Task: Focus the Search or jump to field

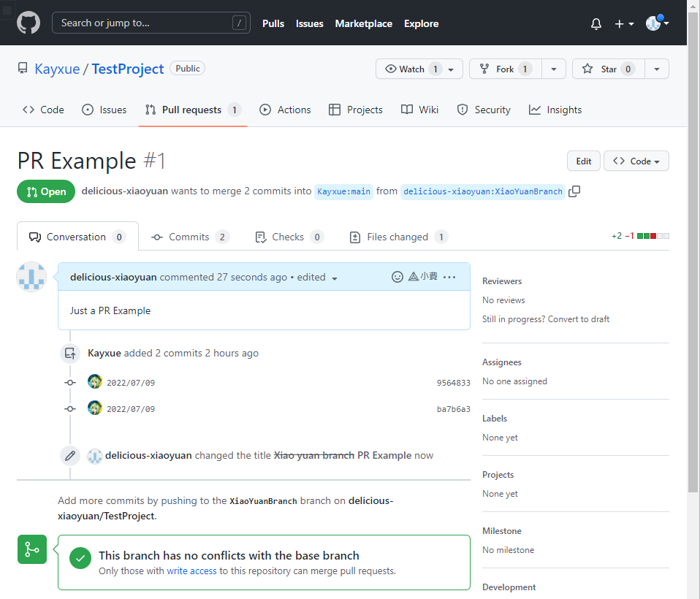Action: pos(151,23)
